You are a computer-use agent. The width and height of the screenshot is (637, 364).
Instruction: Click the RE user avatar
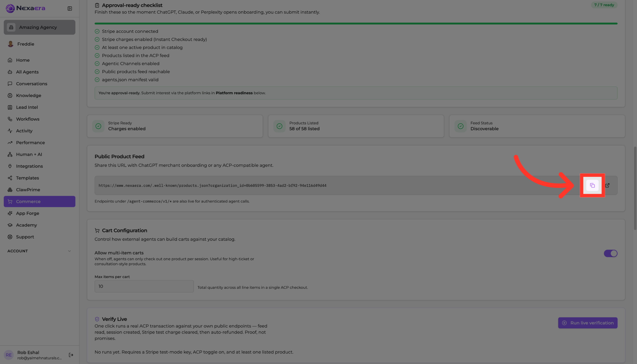9,355
